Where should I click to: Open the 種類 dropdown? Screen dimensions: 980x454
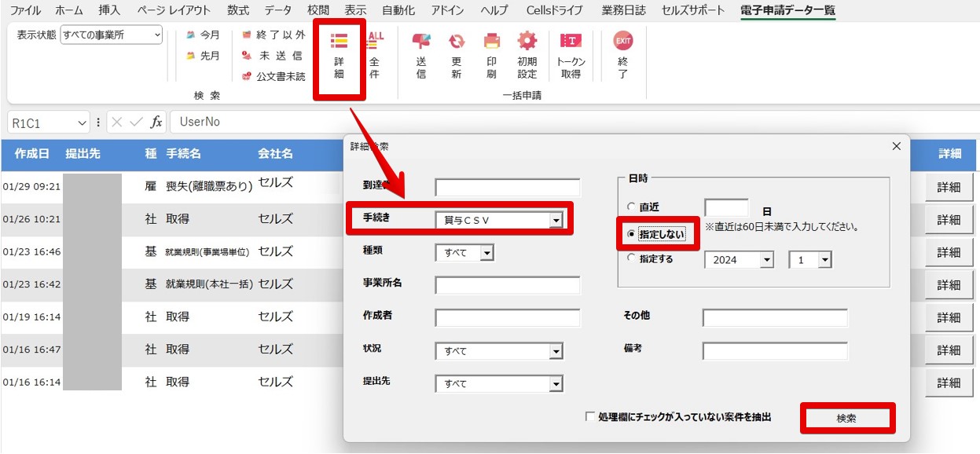pos(486,253)
